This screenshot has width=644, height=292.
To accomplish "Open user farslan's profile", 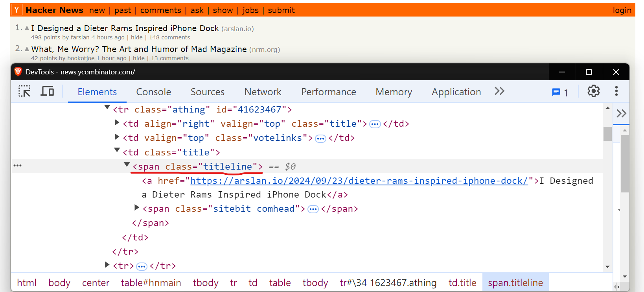I will pos(80,37).
